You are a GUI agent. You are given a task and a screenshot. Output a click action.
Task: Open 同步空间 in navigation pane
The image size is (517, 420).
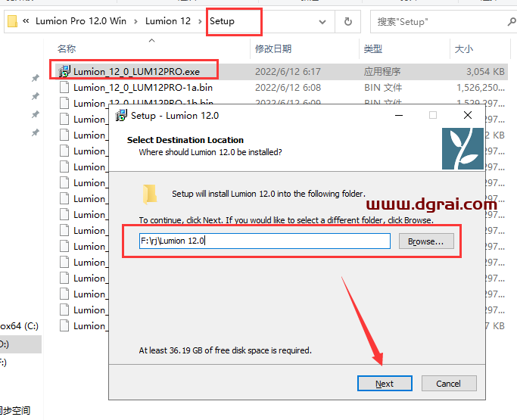15,410
